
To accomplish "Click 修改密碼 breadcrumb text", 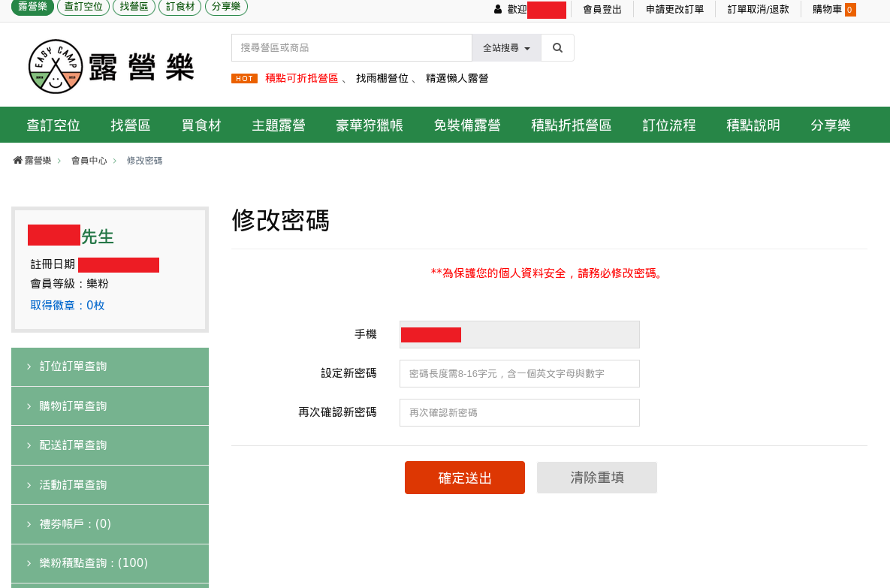I will point(144,161).
